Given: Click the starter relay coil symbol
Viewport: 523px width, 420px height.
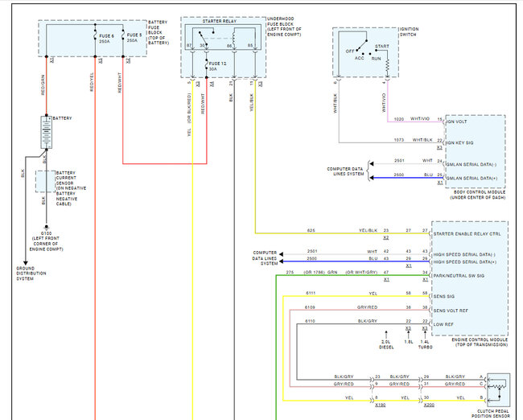Looking at the screenshot, I should coord(234,39).
